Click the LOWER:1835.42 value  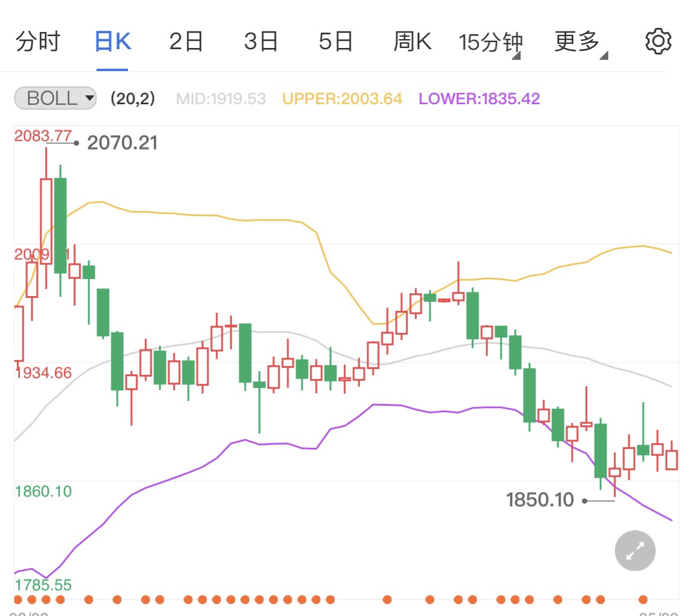[479, 98]
